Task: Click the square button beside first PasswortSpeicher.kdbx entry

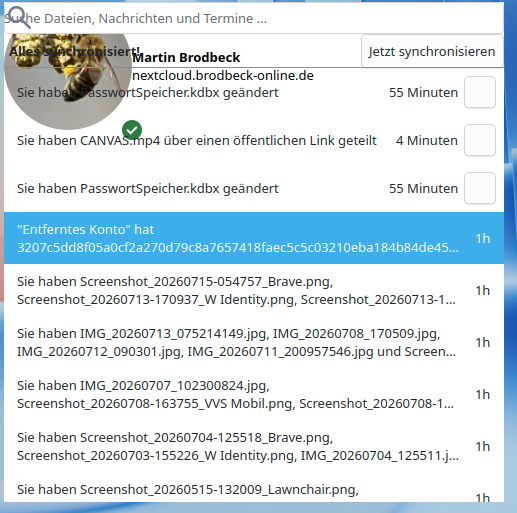Action: pos(480,92)
